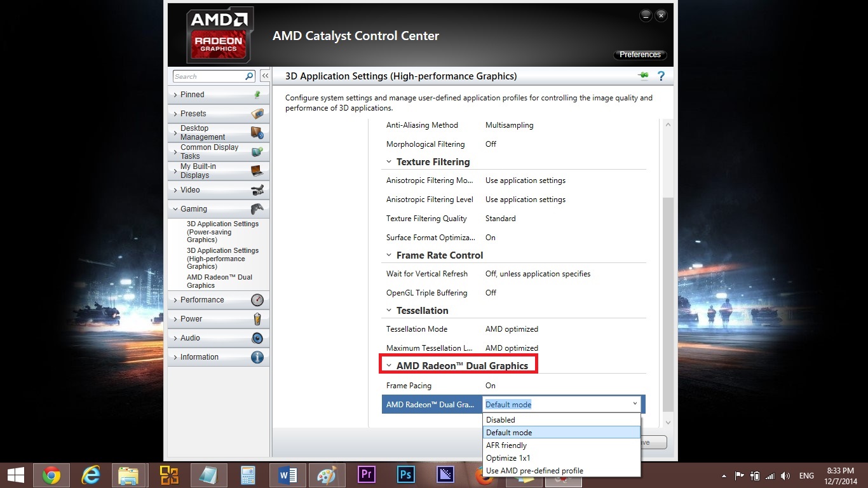Open Video via its camcorder icon
The height and width of the screenshot is (488, 868).
point(257,190)
